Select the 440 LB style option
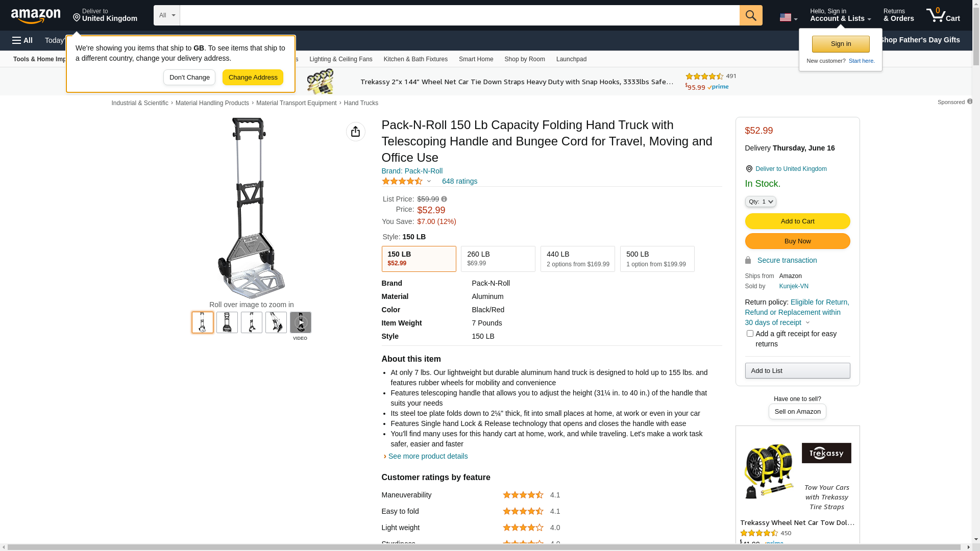Screen dimensions: 980x551 coord(578,259)
